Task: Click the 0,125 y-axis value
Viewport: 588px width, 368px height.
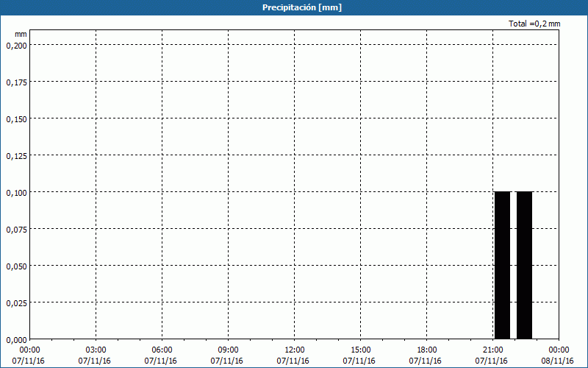Action: point(16,155)
